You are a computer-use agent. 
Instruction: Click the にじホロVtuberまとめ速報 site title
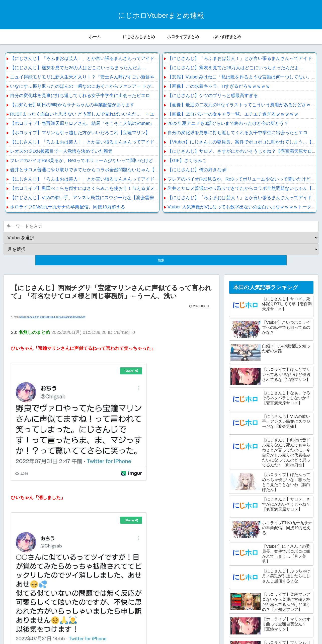point(161,16)
